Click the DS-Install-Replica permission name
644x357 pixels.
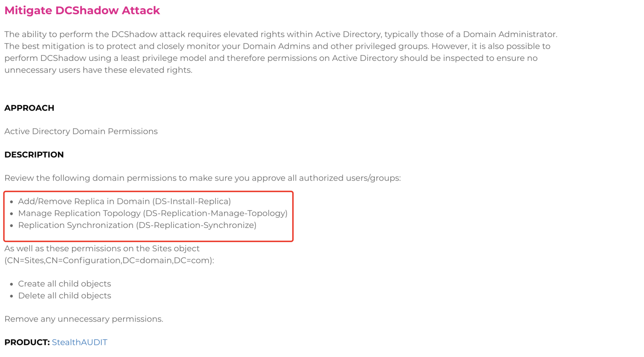[x=192, y=202]
